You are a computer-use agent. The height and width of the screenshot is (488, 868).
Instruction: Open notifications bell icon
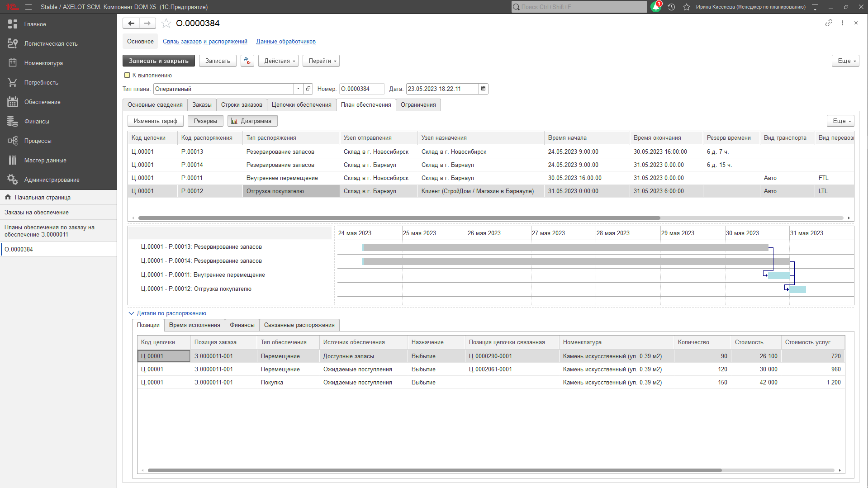point(656,7)
